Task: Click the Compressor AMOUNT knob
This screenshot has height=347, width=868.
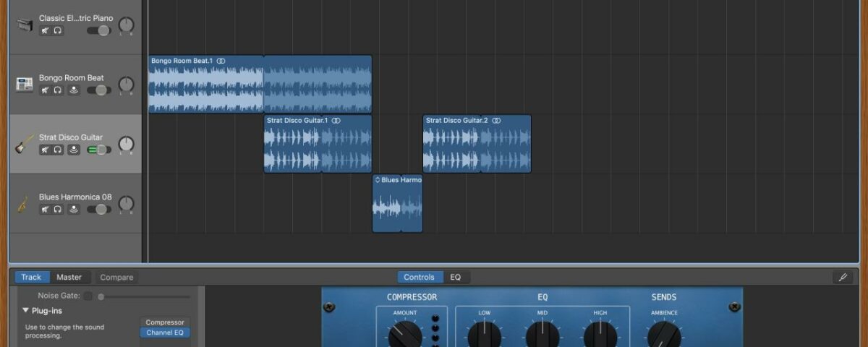Action: point(405,334)
